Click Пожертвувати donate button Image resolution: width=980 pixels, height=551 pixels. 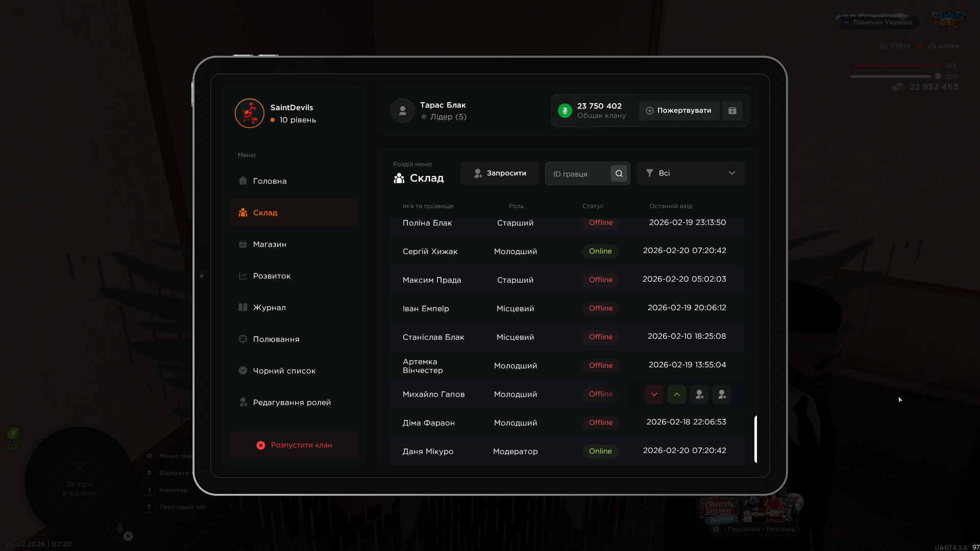pyautogui.click(x=678, y=111)
